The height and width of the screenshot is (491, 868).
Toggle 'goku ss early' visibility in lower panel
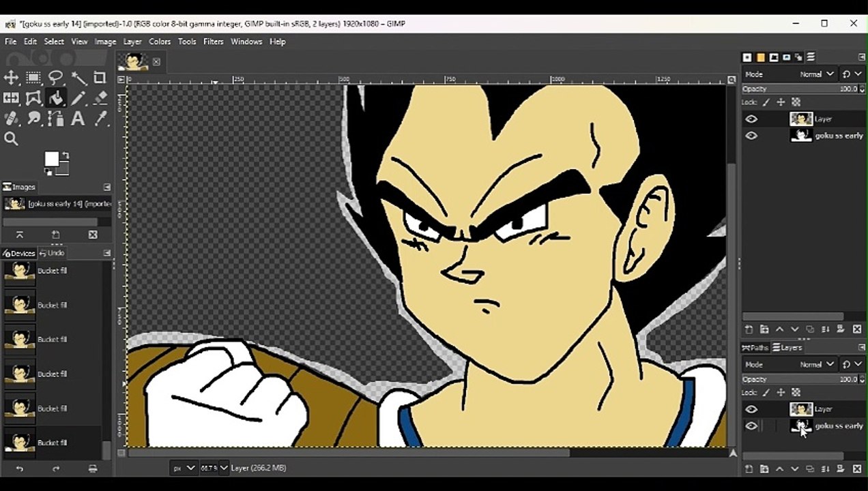pyautogui.click(x=751, y=426)
